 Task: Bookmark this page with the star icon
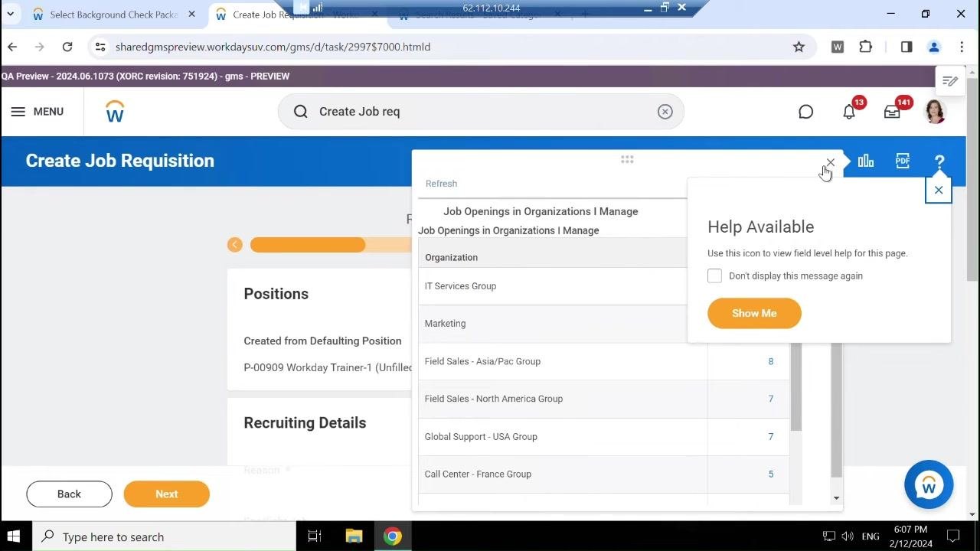click(x=799, y=47)
